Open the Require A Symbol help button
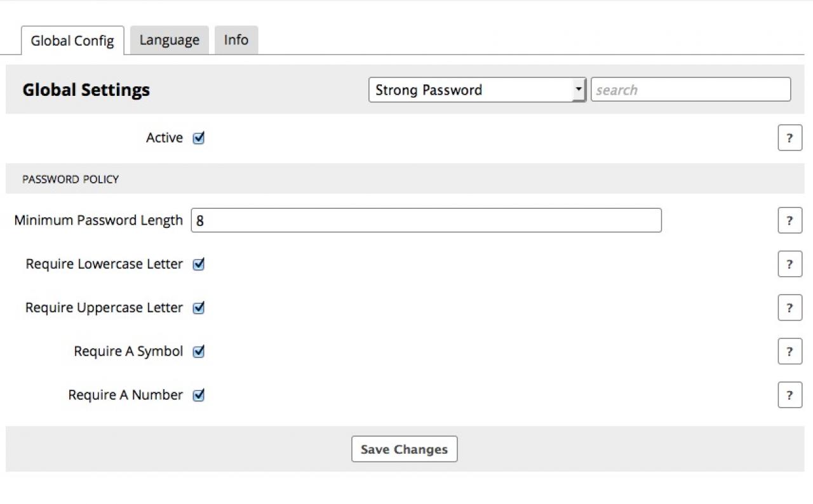Screen dimensions: 813x504 pos(789,351)
